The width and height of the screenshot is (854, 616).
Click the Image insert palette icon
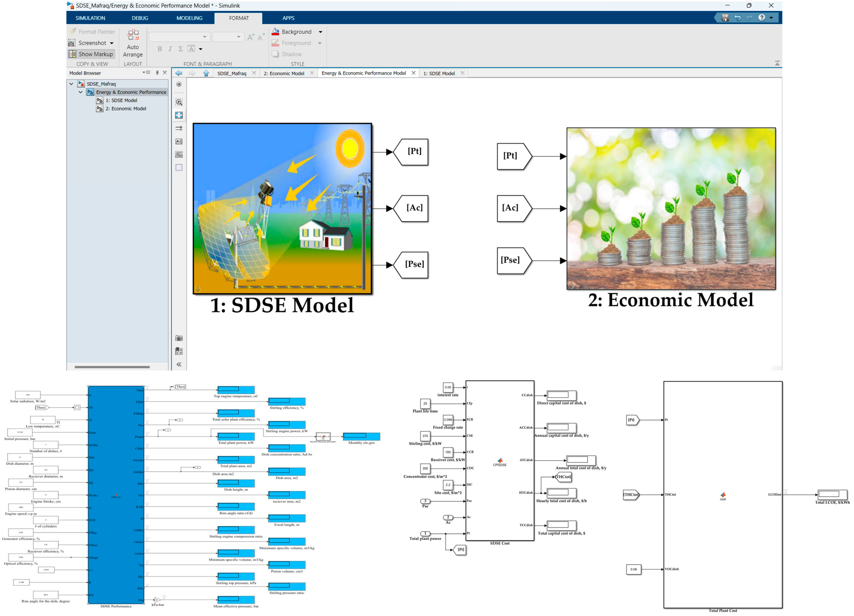(x=179, y=154)
